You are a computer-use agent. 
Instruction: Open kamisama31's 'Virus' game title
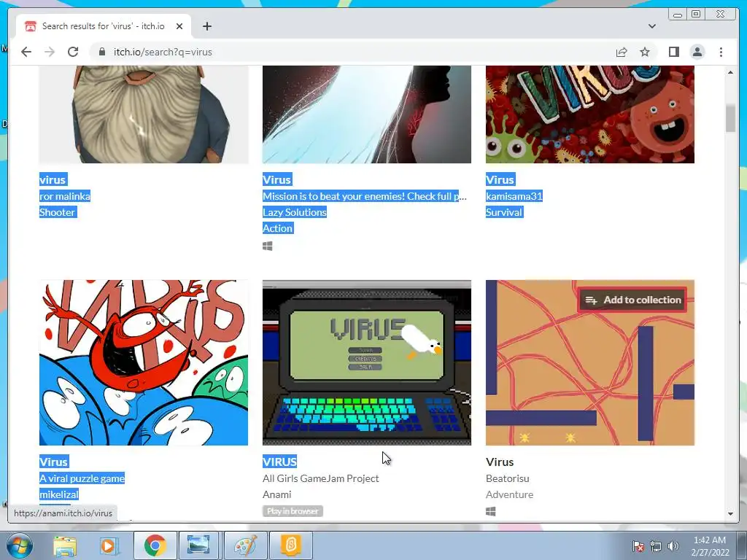(x=500, y=179)
